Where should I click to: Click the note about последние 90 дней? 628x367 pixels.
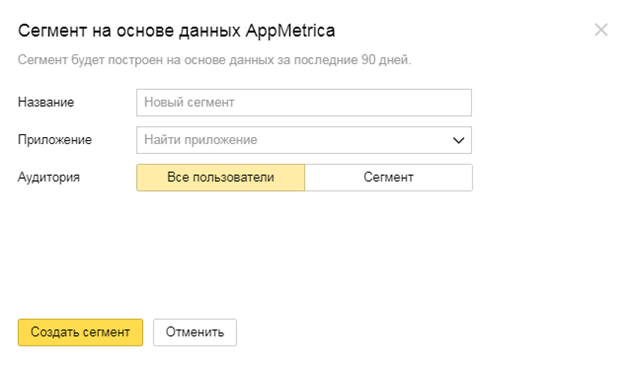pos(215,60)
